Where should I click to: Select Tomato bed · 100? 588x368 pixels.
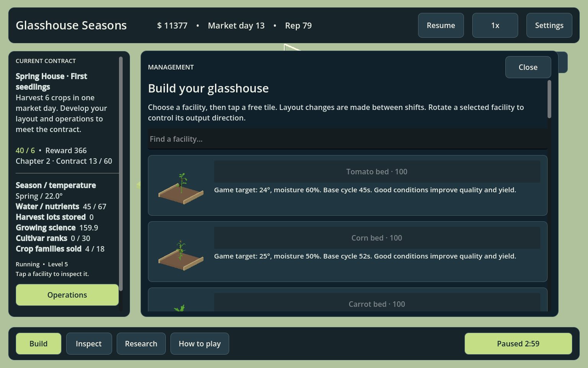pyautogui.click(x=377, y=172)
